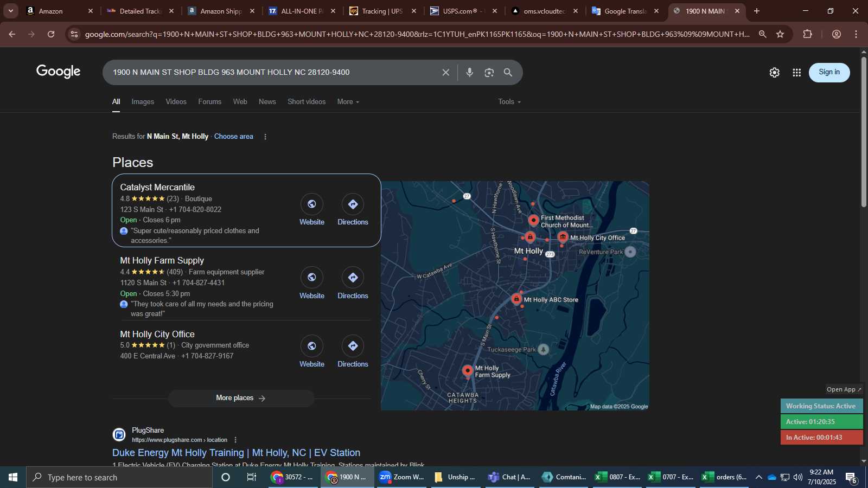The image size is (868, 488).
Task: View site information icon in address bar
Action: 74,34
